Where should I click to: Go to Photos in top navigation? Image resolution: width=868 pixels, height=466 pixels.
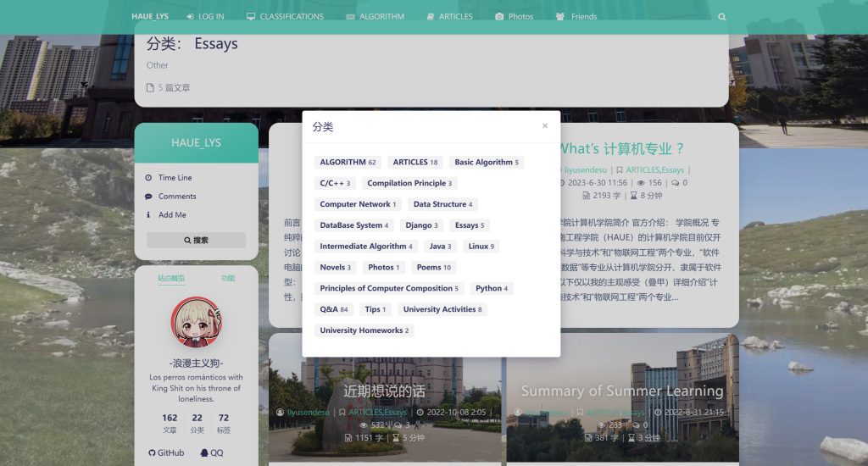[514, 16]
